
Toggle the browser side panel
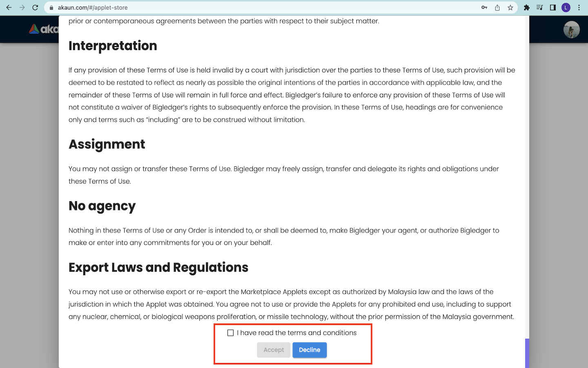553,7
